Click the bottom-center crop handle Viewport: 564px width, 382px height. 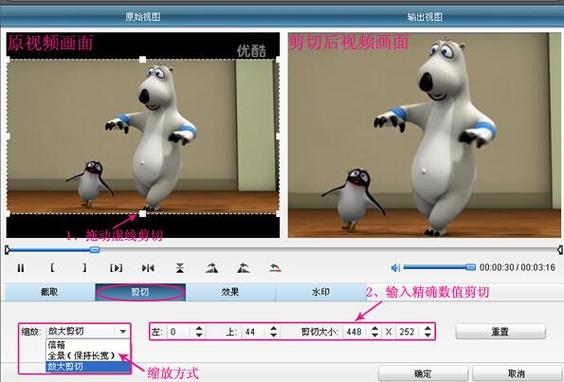(x=142, y=214)
